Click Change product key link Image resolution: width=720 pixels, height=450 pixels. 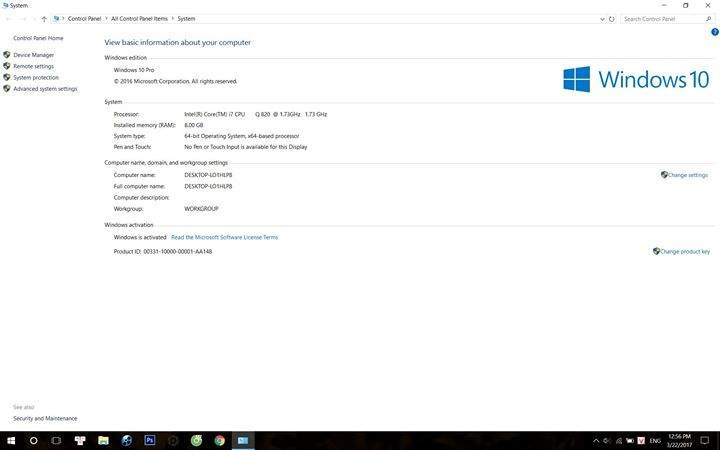pos(684,252)
